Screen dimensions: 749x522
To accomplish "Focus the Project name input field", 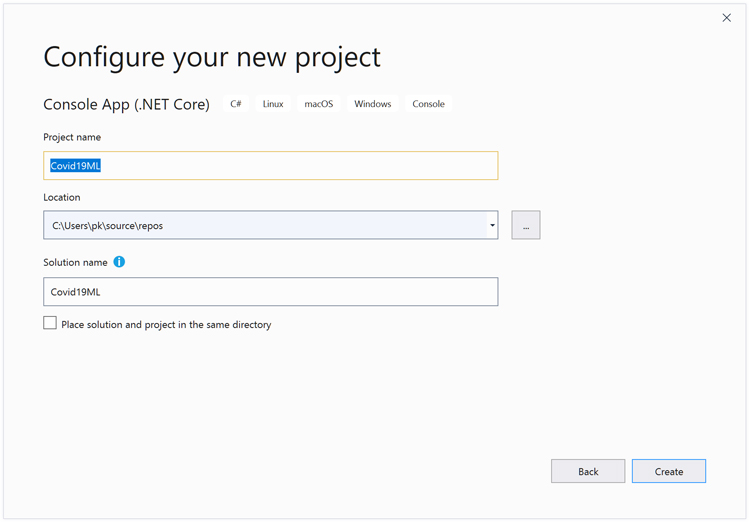I will (x=270, y=166).
